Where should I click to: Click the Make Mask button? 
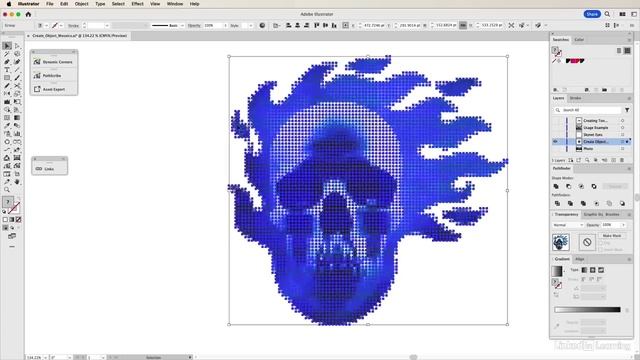coord(612,236)
